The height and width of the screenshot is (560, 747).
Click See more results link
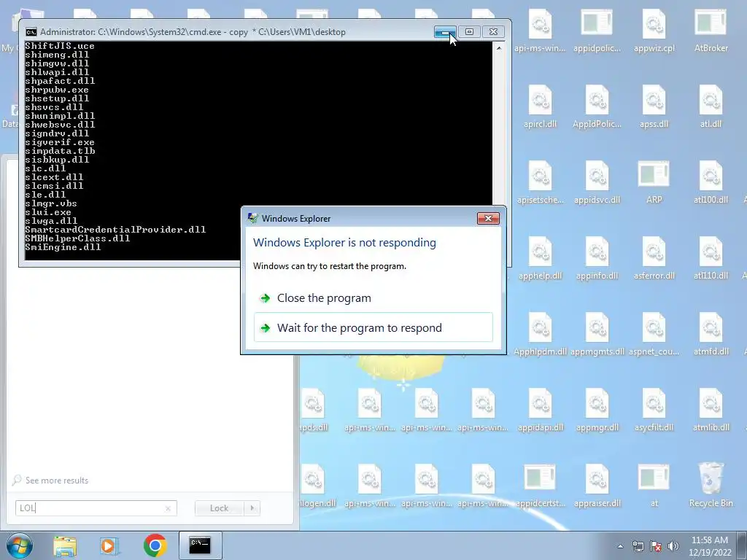57,481
